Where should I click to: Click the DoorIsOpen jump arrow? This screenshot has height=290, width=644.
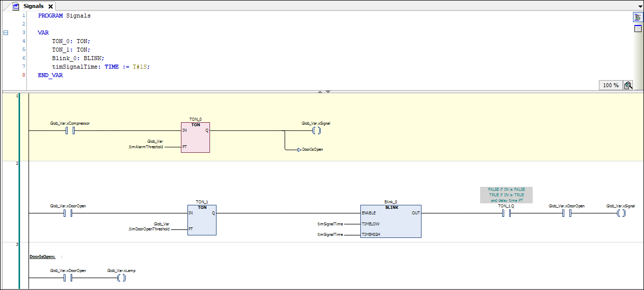[x=299, y=150]
